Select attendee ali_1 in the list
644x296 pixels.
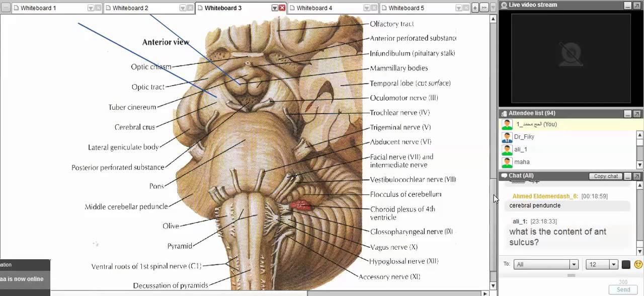568,150
